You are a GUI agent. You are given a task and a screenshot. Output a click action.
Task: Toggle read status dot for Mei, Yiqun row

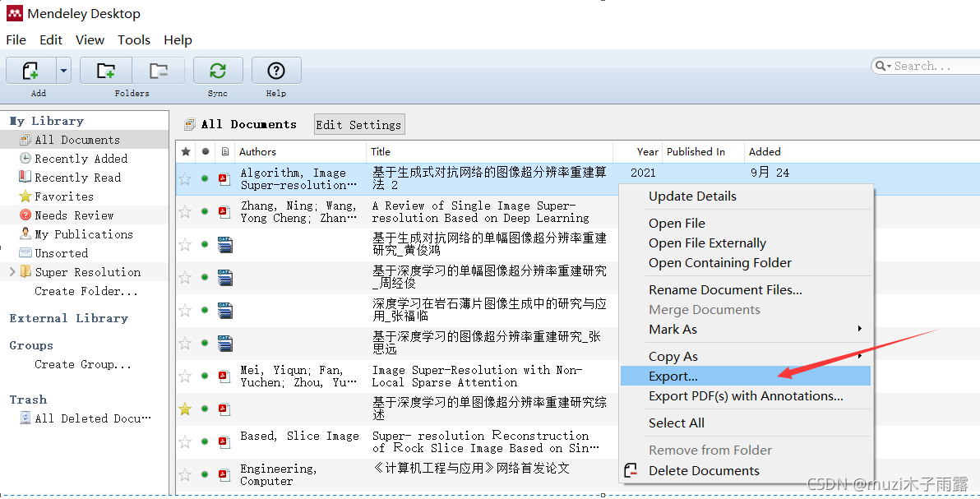click(205, 376)
